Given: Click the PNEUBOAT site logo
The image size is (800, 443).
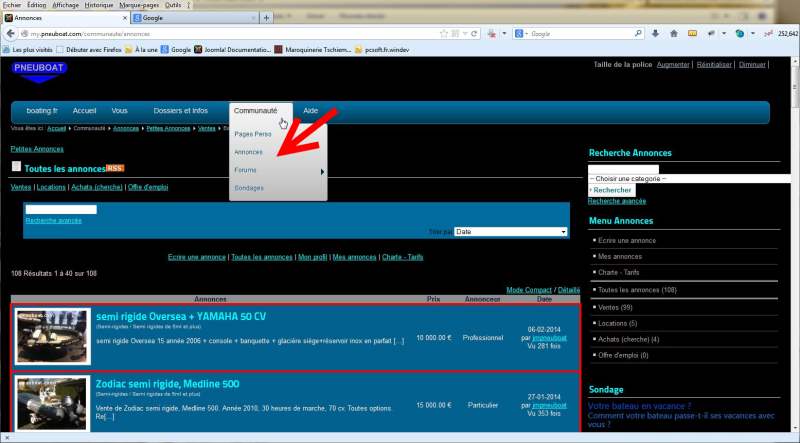Looking at the screenshot, I should pyautogui.click(x=39, y=69).
